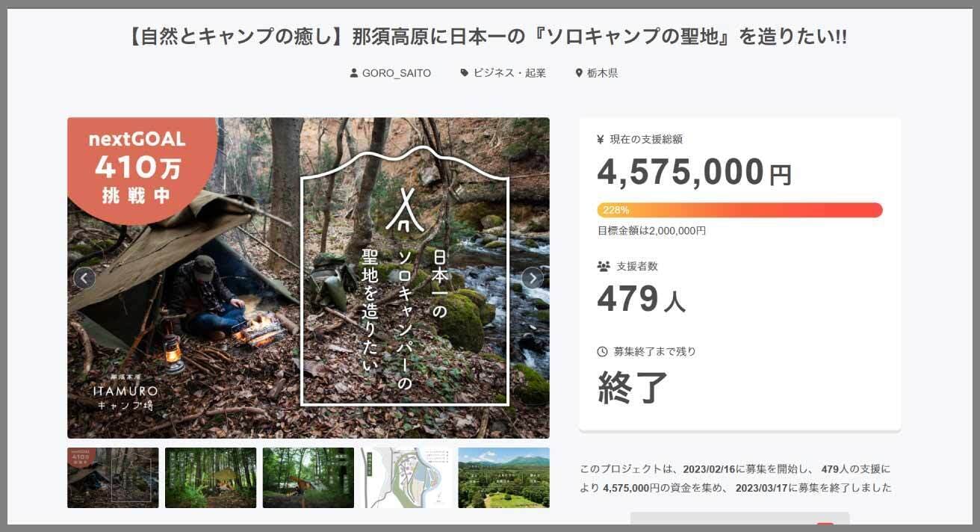
Task: Show the previous carousel image with left arrow
Action: click(84, 278)
